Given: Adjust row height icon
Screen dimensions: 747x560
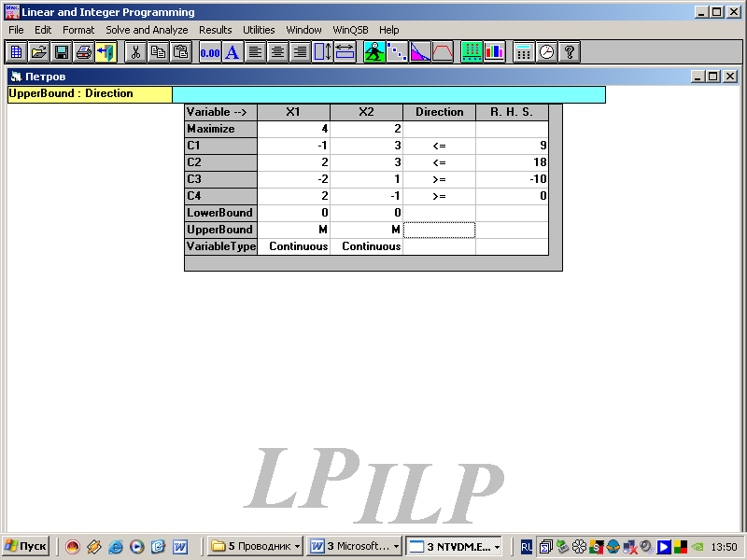Looking at the screenshot, I should coord(322,52).
